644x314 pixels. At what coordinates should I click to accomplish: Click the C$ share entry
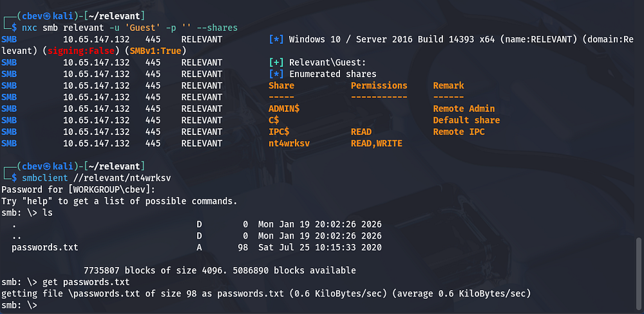[x=274, y=120]
